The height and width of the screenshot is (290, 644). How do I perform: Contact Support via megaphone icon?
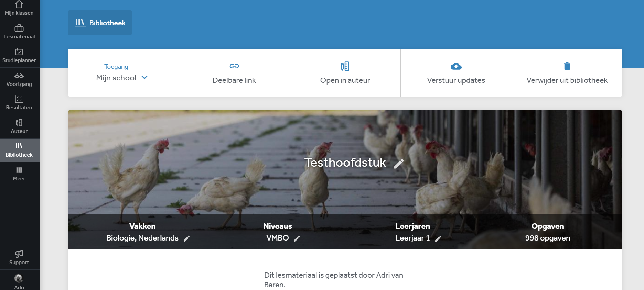point(19,258)
